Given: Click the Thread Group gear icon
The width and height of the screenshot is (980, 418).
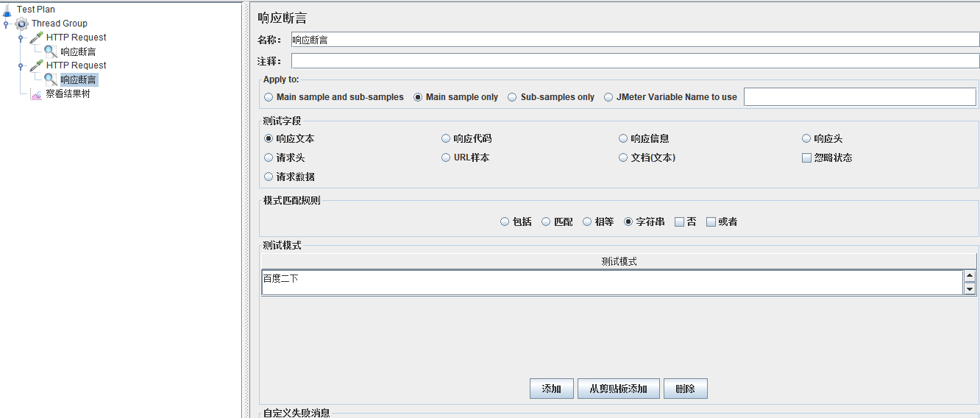Looking at the screenshot, I should 22,24.
